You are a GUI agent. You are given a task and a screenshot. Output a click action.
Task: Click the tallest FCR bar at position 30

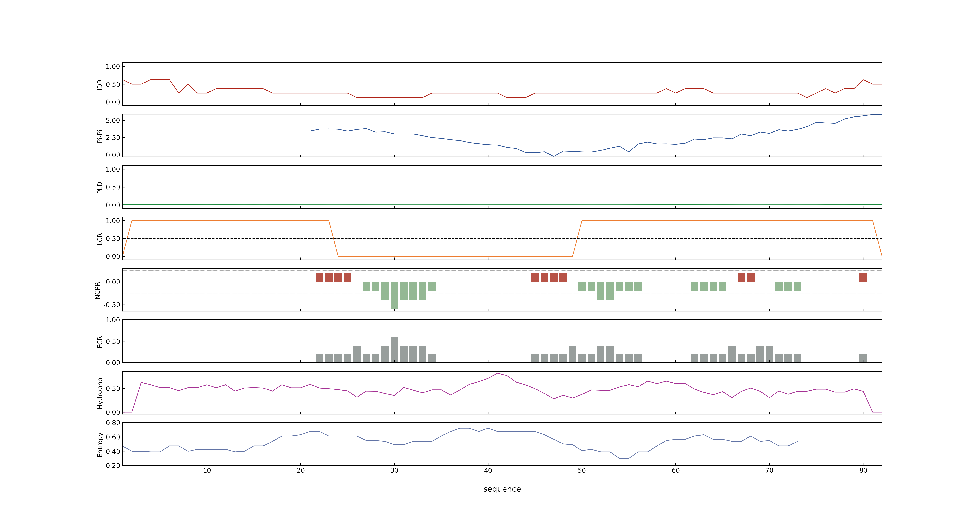pyautogui.click(x=395, y=349)
